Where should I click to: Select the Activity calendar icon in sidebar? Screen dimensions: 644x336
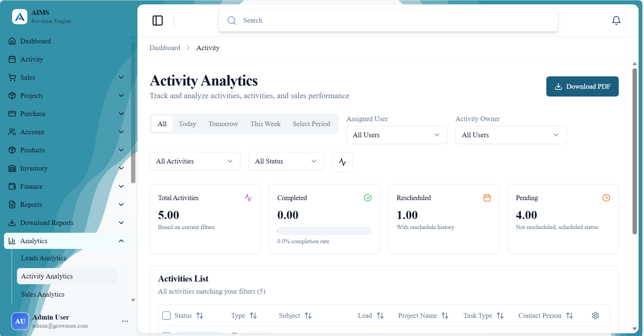[x=12, y=59]
